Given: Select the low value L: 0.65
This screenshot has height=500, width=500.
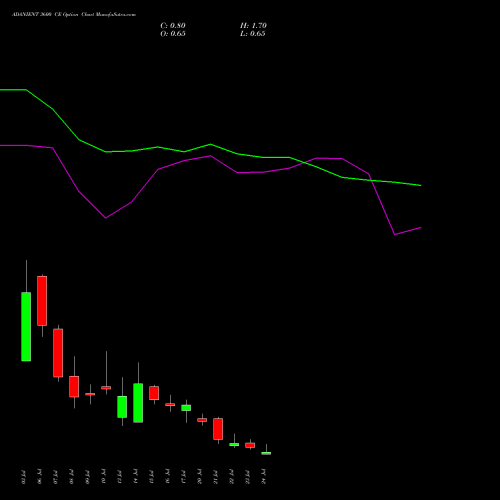Looking at the screenshot, I should click(253, 34).
